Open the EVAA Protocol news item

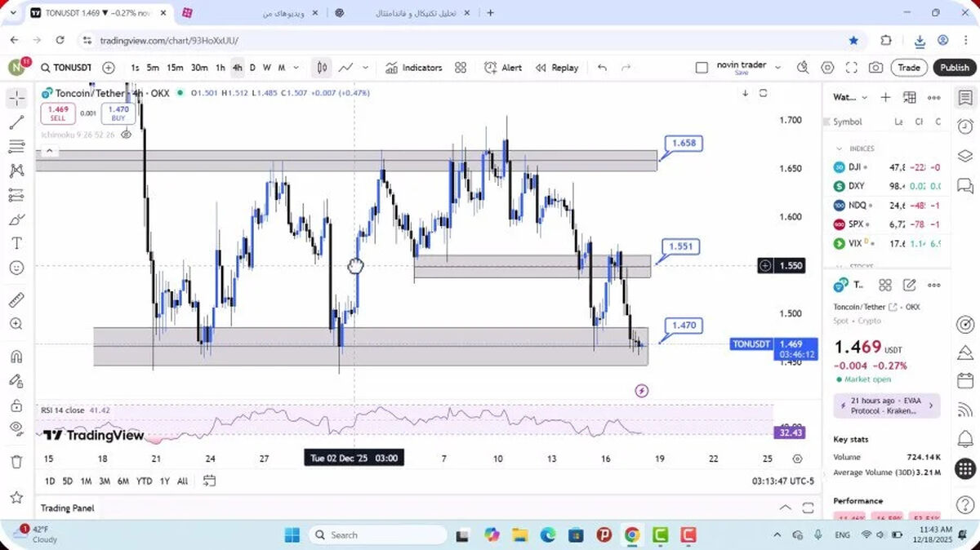pyautogui.click(x=887, y=406)
